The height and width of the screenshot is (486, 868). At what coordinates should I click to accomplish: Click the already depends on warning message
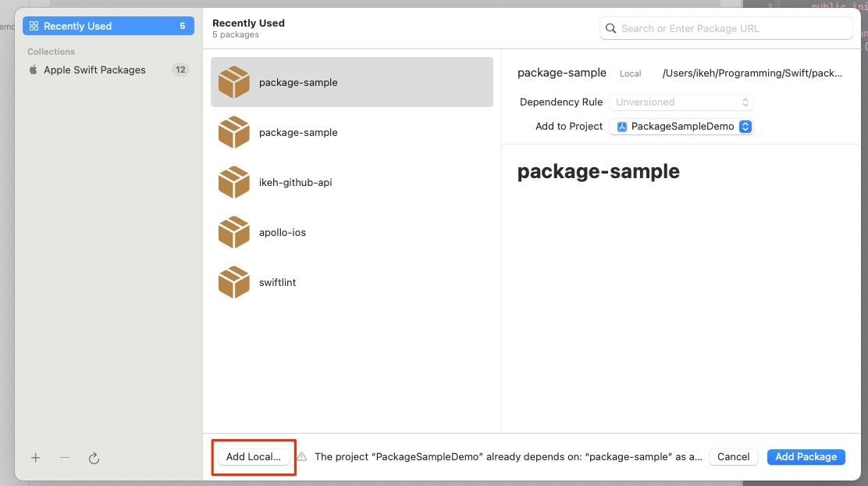[x=508, y=456]
